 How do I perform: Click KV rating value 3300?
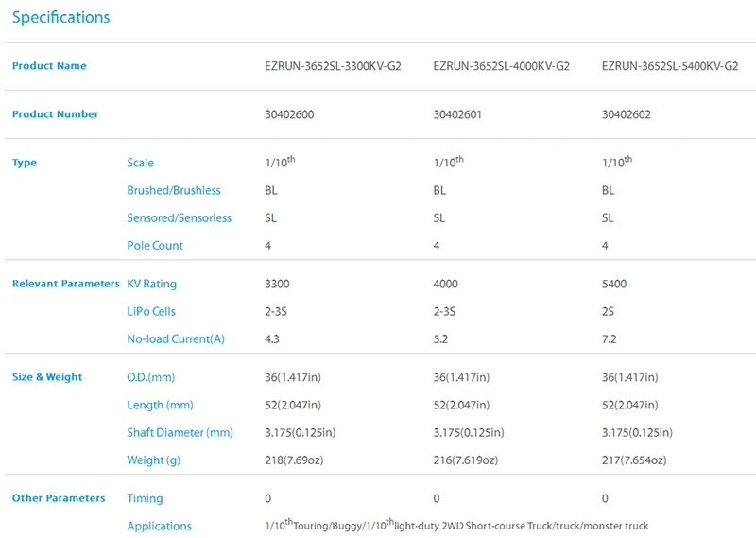(x=277, y=284)
